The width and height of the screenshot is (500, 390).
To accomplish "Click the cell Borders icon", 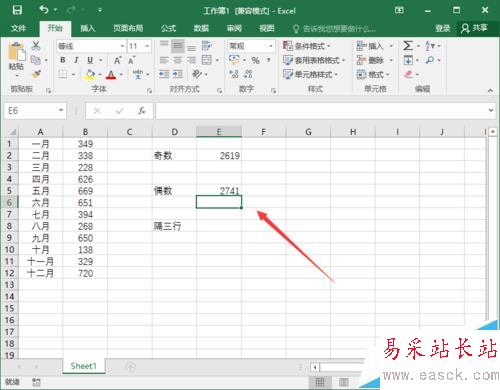I will click(63, 74).
